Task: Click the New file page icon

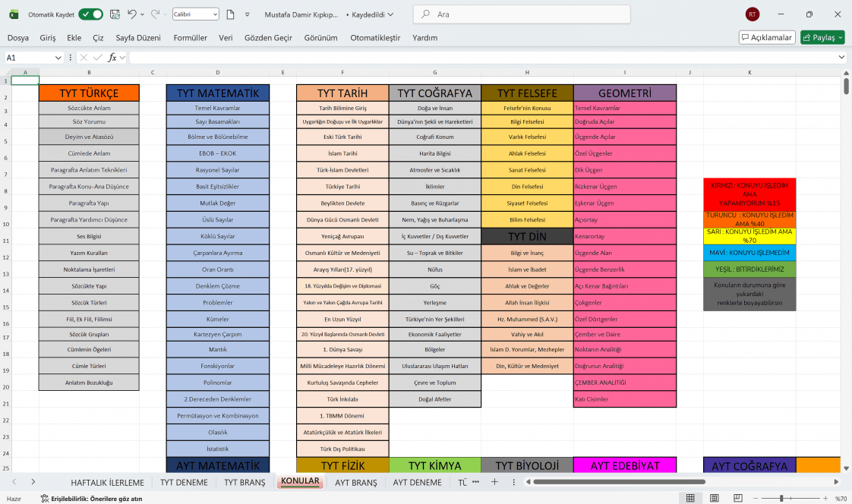Action: (230, 14)
